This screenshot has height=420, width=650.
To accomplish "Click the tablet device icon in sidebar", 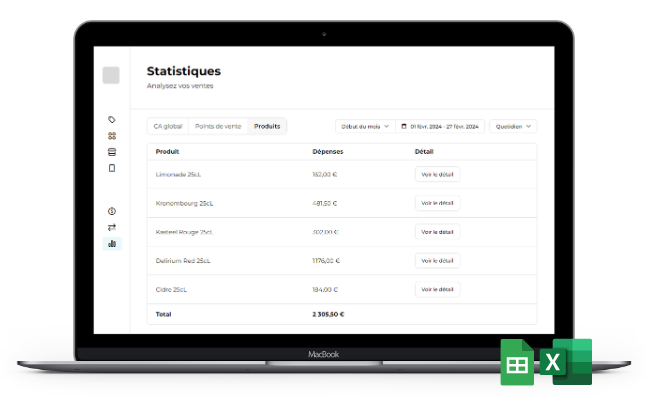I will click(112, 168).
